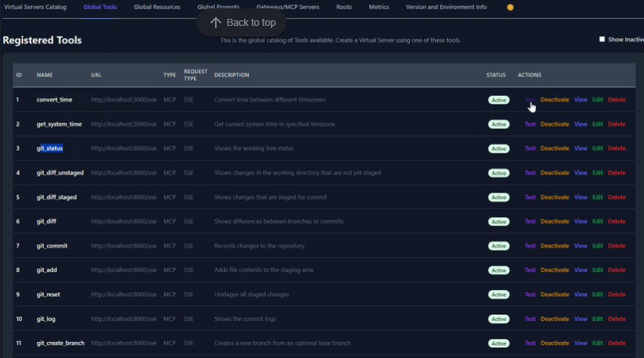This screenshot has width=644, height=358.
Task: Delete the get_system_time tool
Action: pos(616,124)
